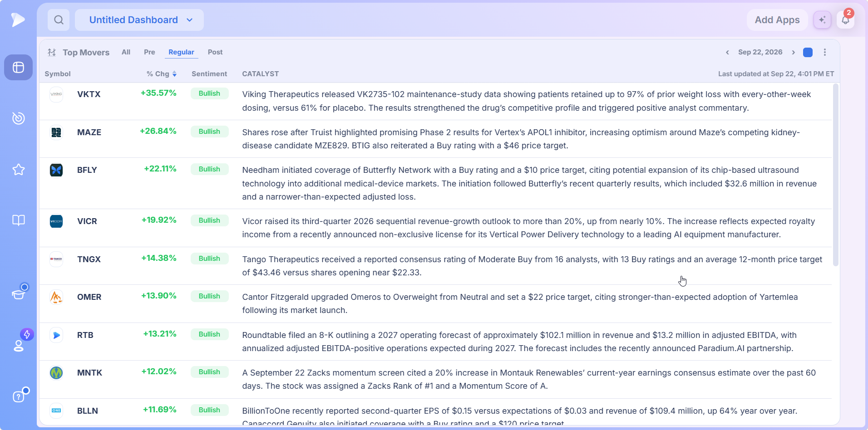Viewport: 868px width, 430px height.
Task: Click the Bullish badge for VKTX
Action: click(x=209, y=93)
